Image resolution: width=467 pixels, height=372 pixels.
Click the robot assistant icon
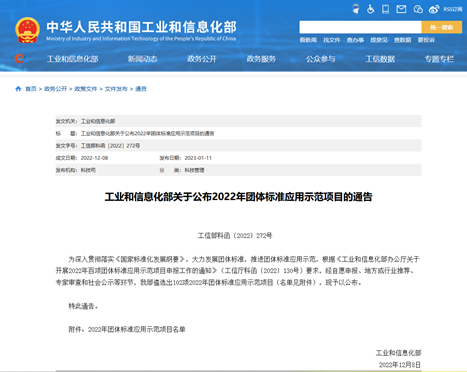pyautogui.click(x=356, y=9)
